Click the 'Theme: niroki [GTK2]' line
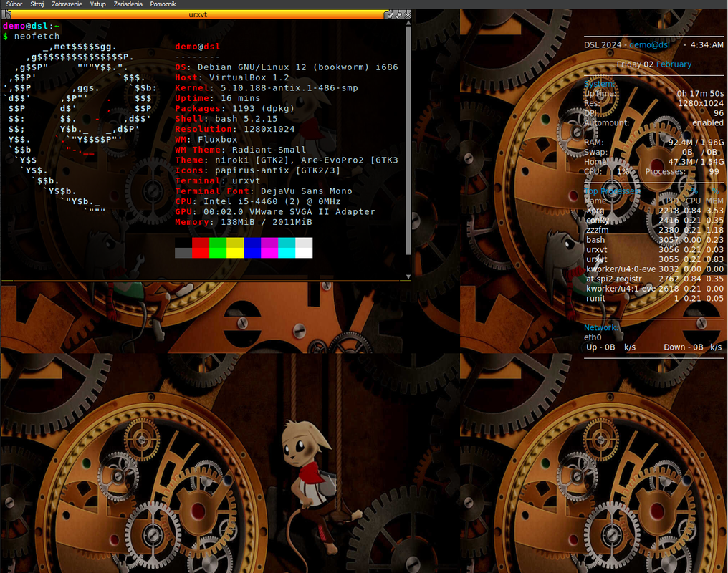 tap(287, 160)
